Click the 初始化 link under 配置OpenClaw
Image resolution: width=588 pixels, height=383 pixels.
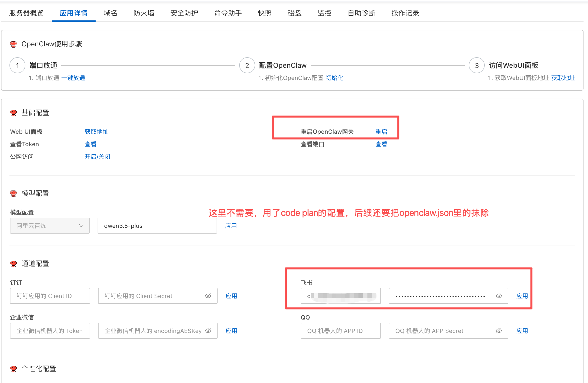click(x=334, y=78)
